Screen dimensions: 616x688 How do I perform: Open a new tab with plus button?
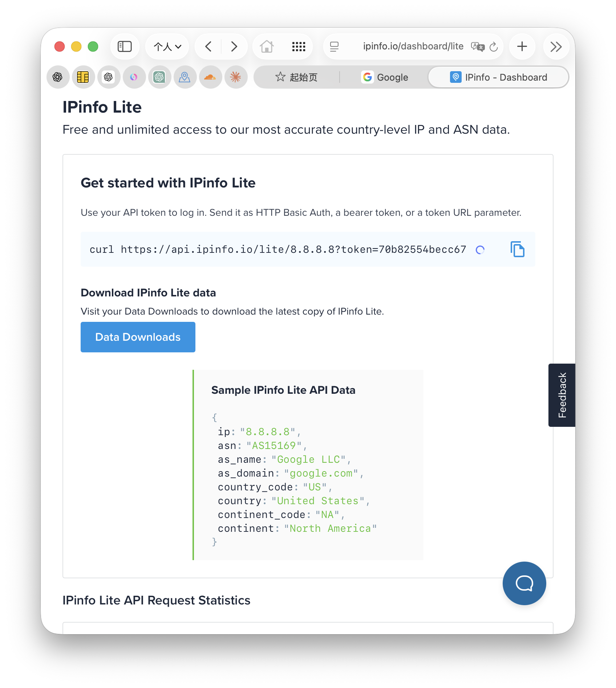point(522,46)
